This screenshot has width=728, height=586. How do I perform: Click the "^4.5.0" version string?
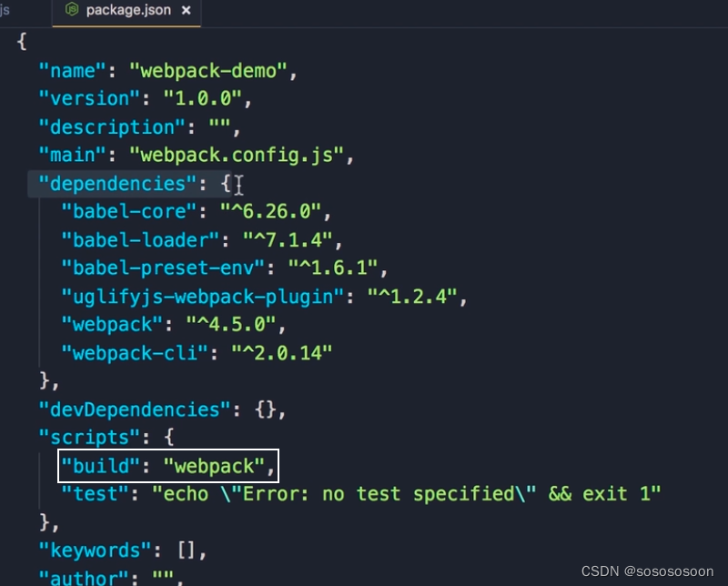pos(231,325)
